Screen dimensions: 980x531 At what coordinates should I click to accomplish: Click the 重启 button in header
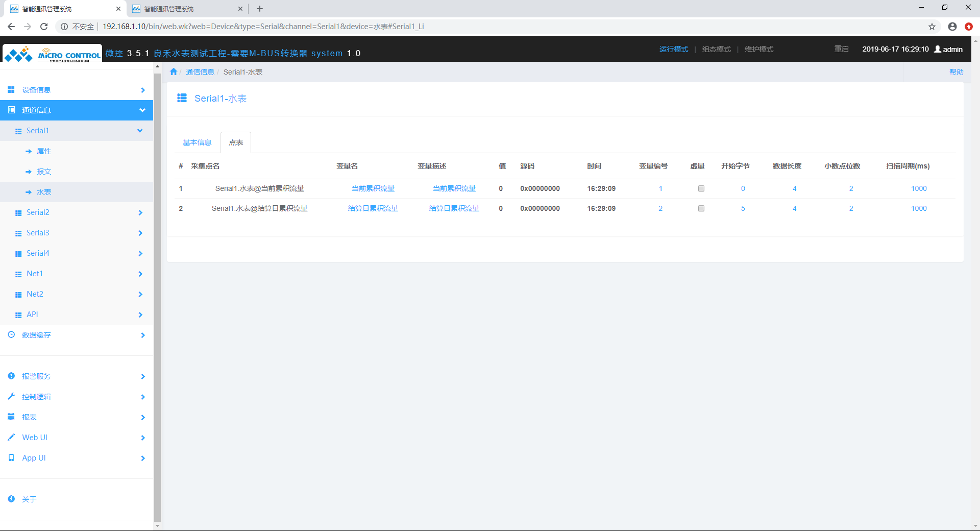coord(842,49)
